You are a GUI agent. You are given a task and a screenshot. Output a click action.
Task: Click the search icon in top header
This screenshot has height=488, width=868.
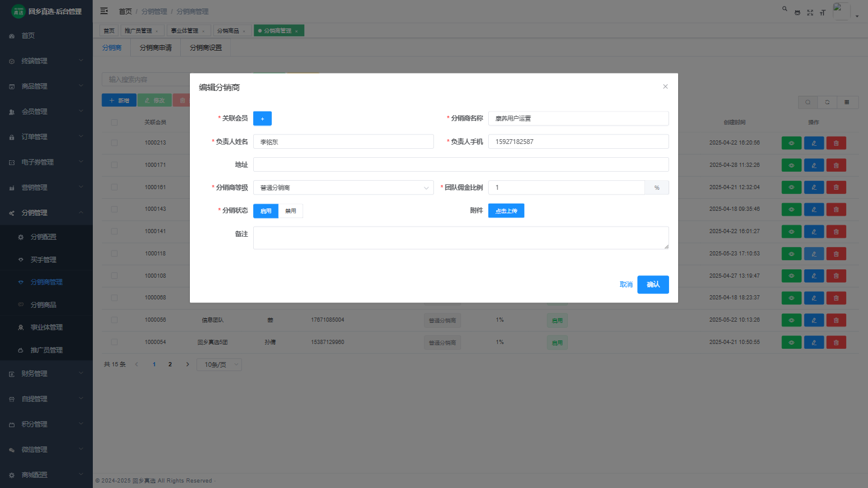pos(784,9)
